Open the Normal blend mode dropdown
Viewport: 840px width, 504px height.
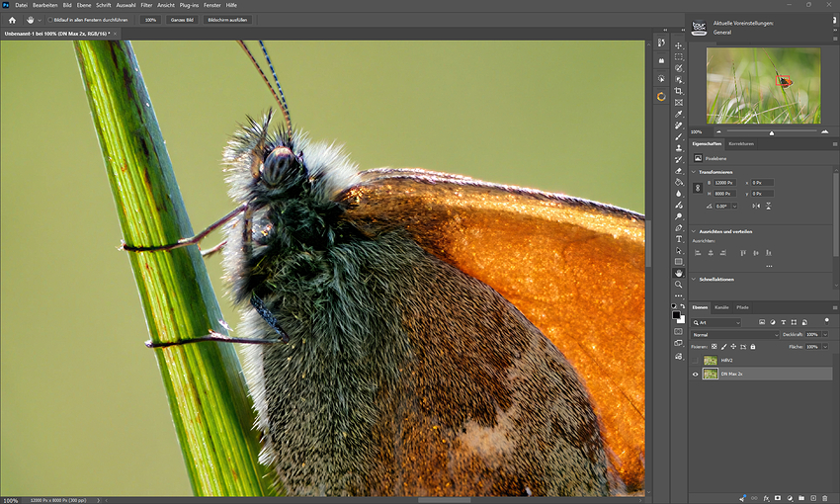click(734, 334)
